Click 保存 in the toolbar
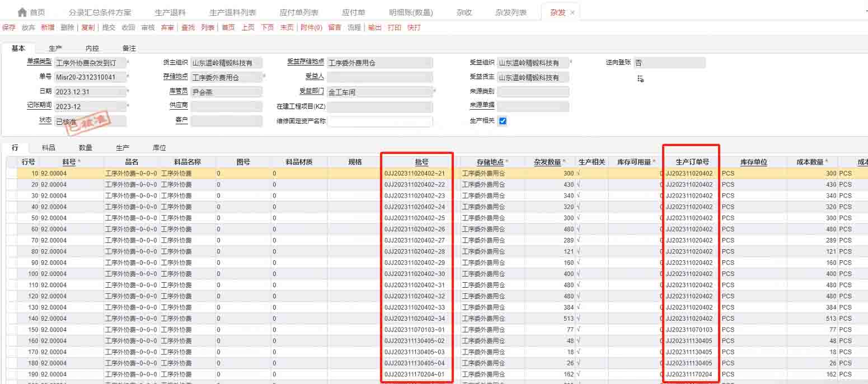 (x=9, y=27)
